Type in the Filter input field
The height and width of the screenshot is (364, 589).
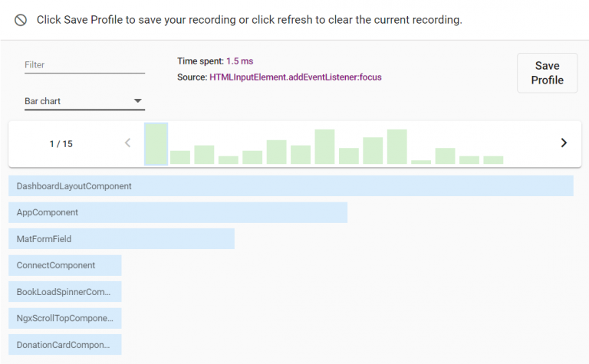click(84, 65)
